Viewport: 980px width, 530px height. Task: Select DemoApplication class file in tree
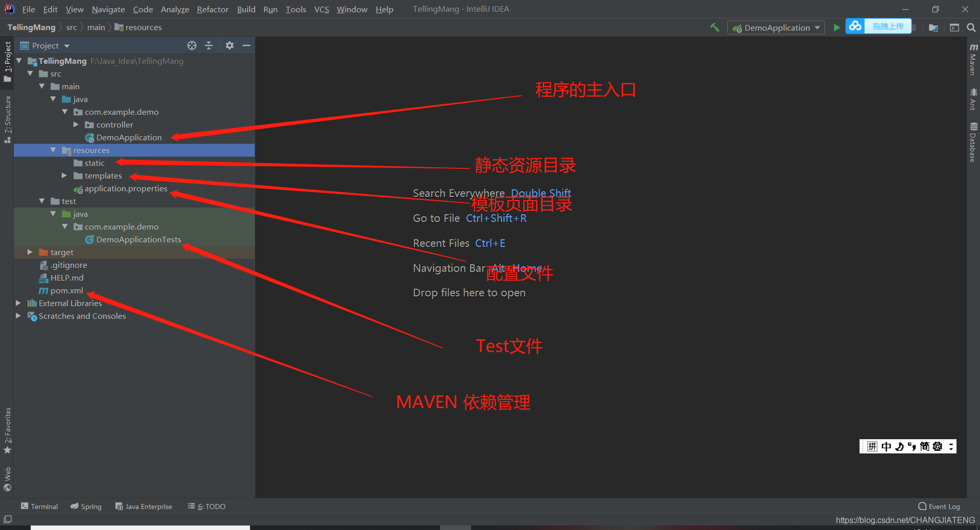coord(124,137)
